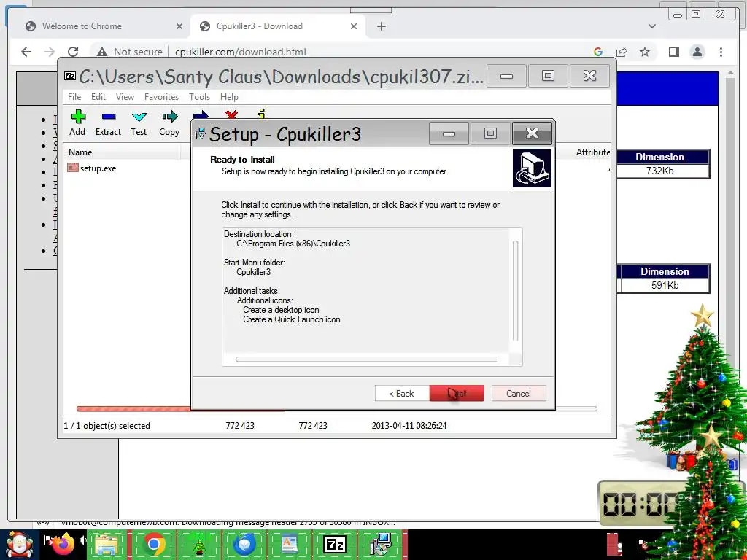This screenshot has height=560, width=747.
Task: Cancel the Cpukiller3 setup
Action: point(519,393)
